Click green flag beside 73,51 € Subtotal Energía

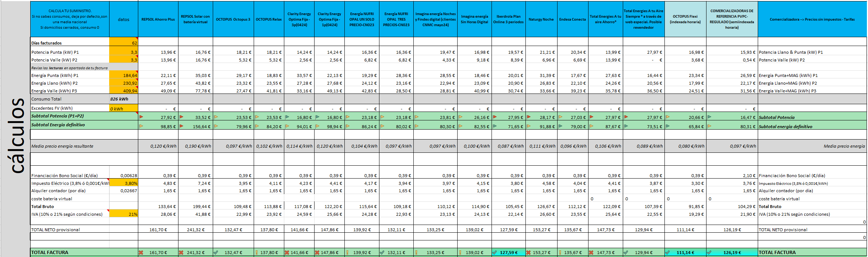point(626,126)
